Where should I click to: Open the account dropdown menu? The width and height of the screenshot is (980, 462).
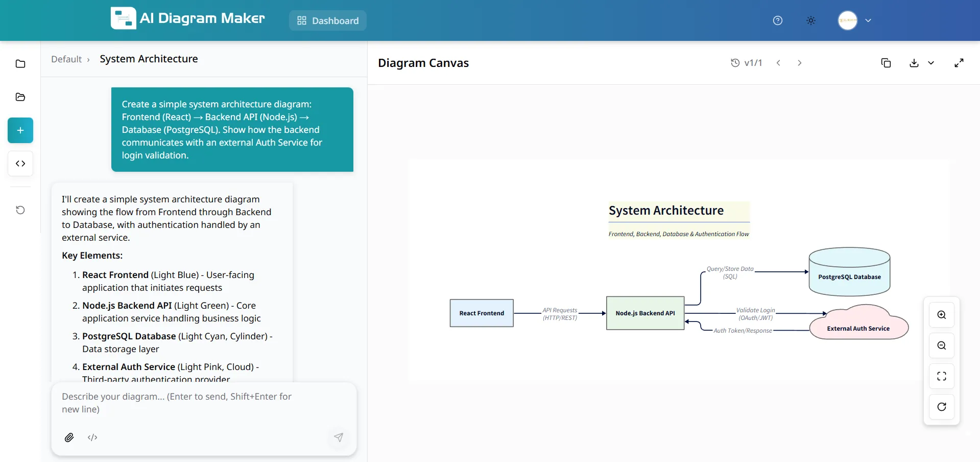[x=854, y=20]
